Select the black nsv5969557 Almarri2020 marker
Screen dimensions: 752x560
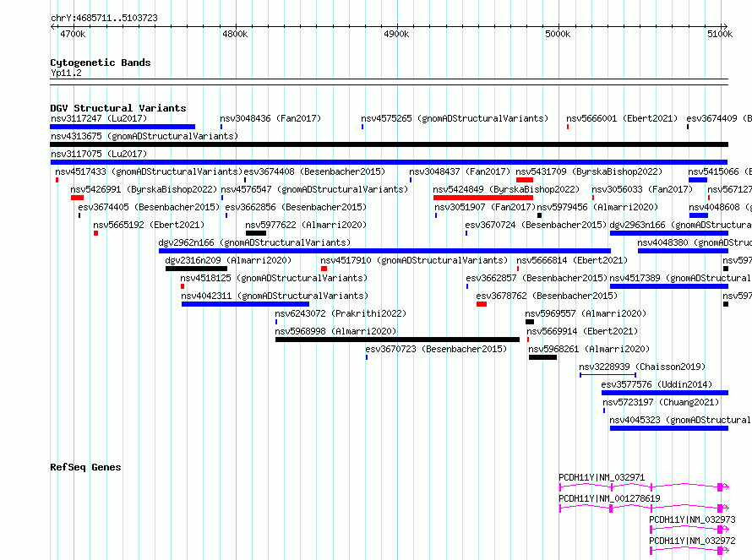(530, 322)
